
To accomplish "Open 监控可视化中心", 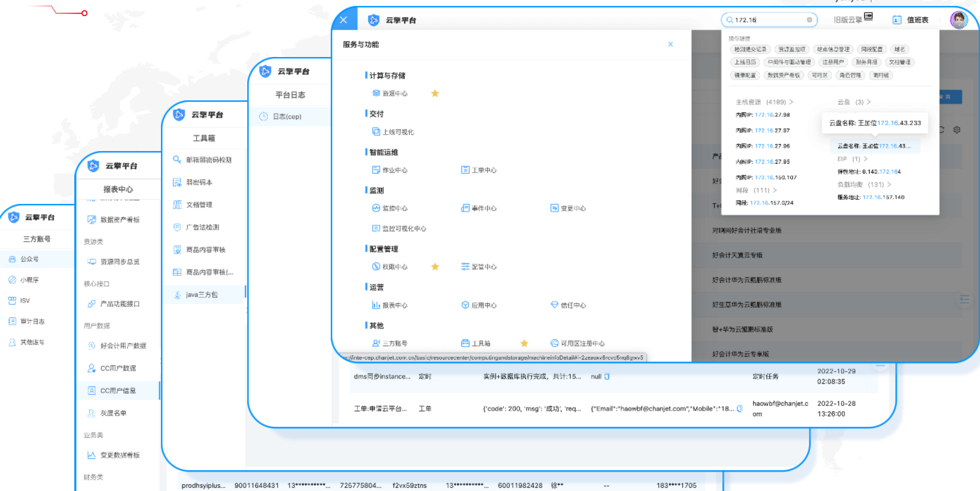I will click(x=399, y=228).
